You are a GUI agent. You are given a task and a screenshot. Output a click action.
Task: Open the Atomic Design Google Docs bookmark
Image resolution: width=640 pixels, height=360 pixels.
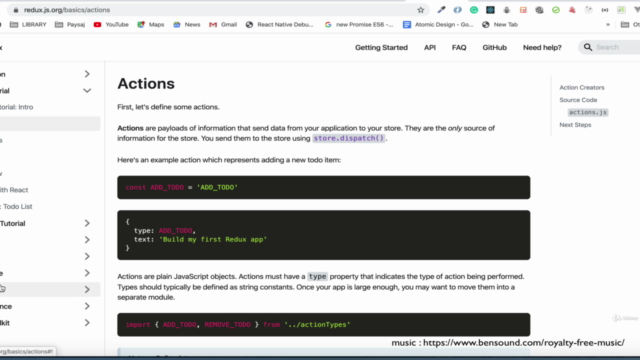tap(438, 24)
